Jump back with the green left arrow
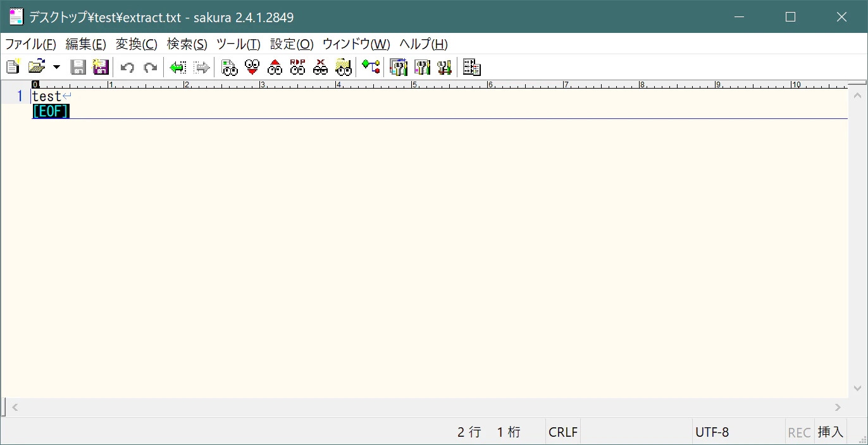The width and height of the screenshot is (868, 445). [178, 67]
